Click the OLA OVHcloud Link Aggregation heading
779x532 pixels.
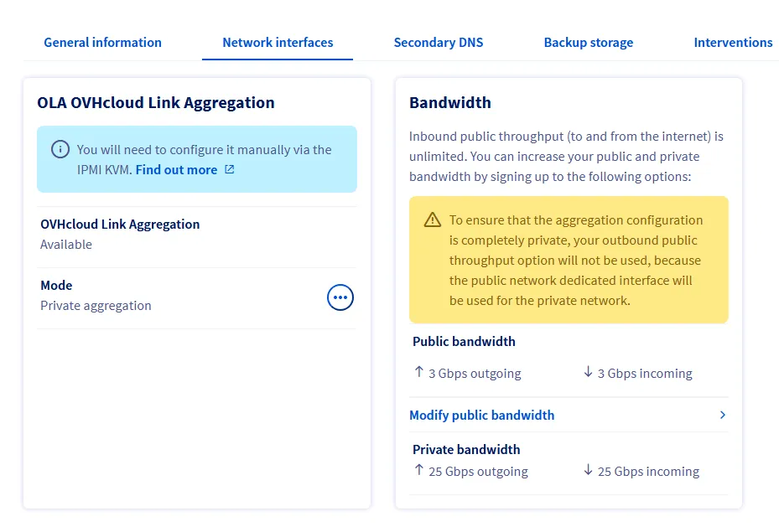click(156, 103)
